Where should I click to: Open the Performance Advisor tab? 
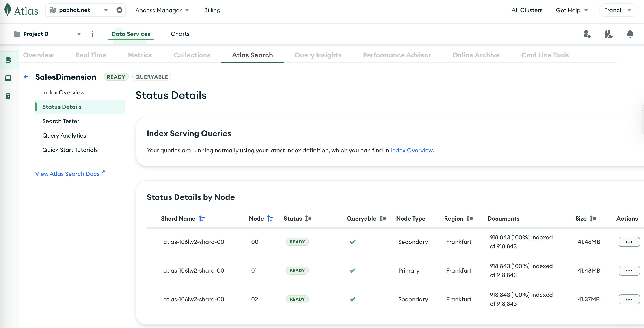397,55
